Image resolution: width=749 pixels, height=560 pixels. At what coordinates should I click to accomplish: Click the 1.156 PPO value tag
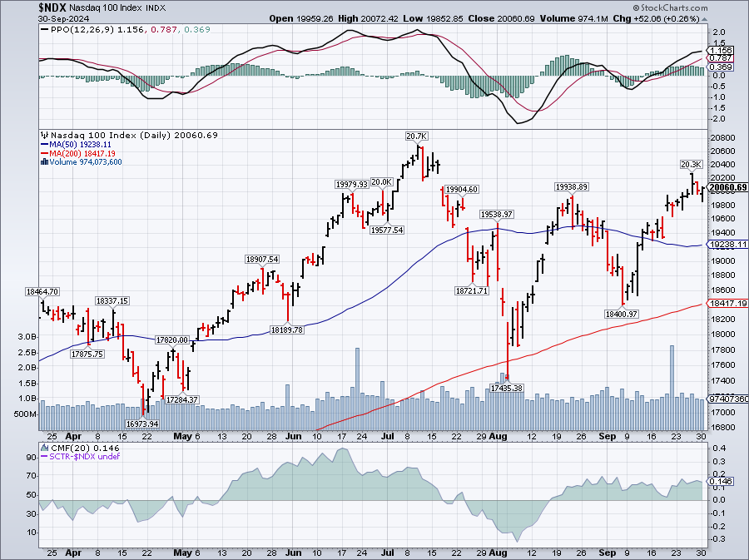(718, 51)
